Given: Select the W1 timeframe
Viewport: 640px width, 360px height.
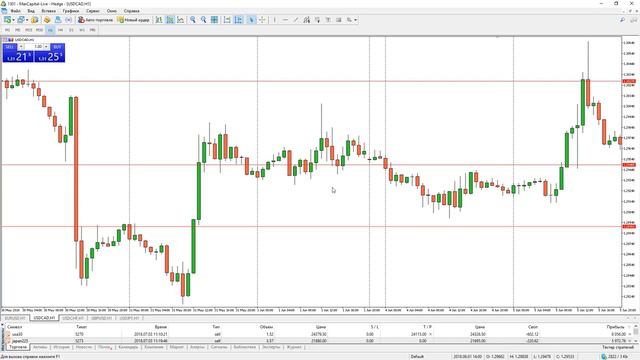Looking at the screenshot, I should tap(82, 30).
